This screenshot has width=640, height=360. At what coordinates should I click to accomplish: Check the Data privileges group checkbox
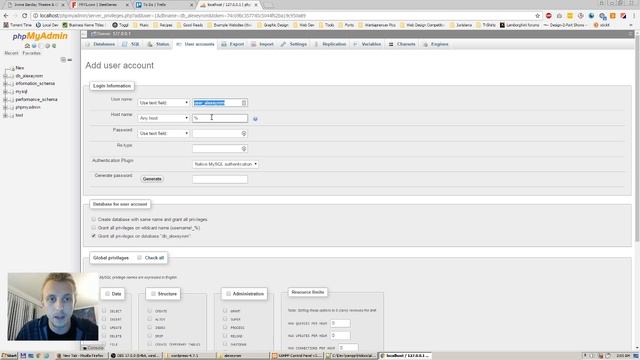pyautogui.click(x=107, y=293)
